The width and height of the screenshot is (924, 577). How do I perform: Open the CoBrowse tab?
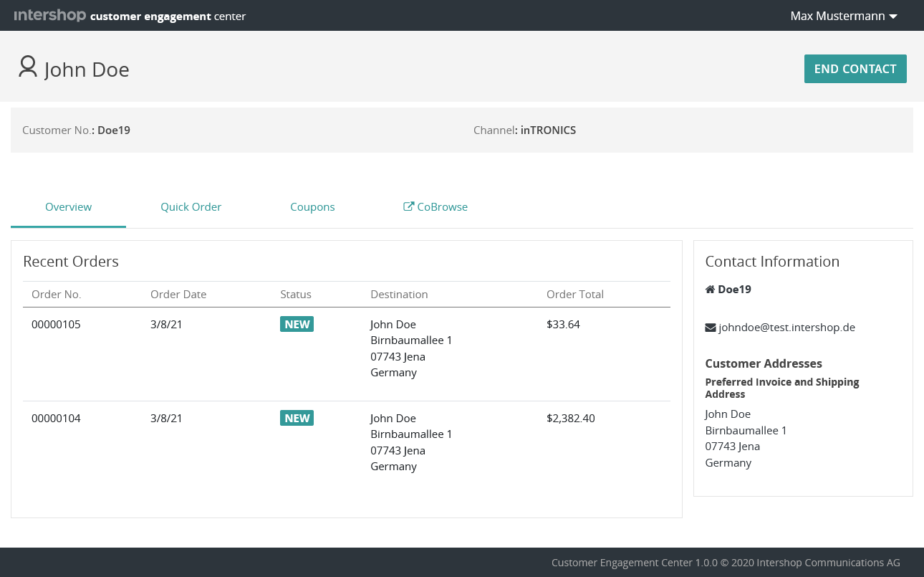435,206
